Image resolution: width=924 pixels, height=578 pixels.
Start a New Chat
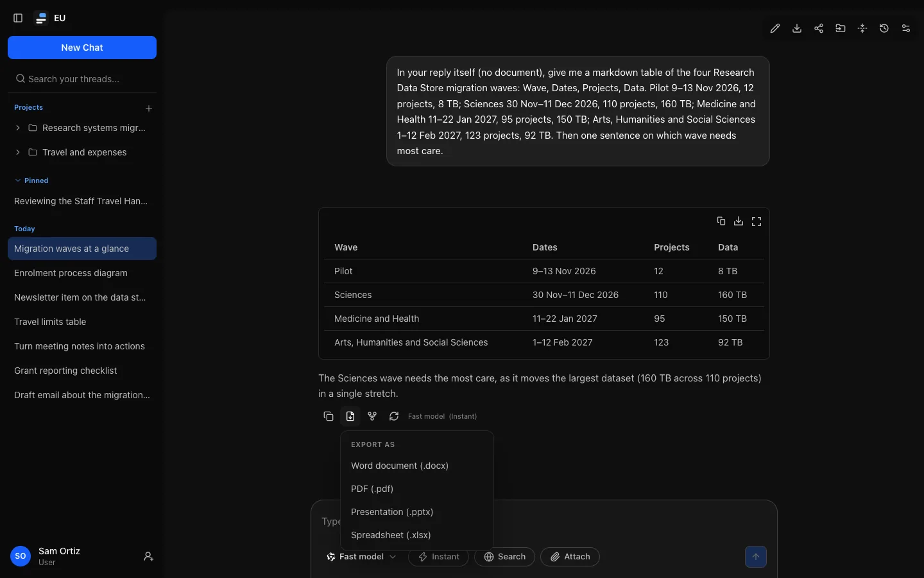tap(82, 48)
